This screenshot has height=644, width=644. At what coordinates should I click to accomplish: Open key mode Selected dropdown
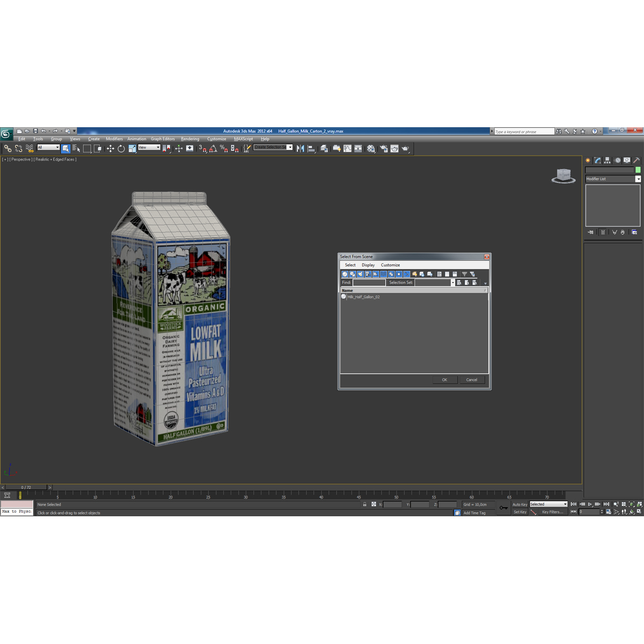pyautogui.click(x=548, y=504)
